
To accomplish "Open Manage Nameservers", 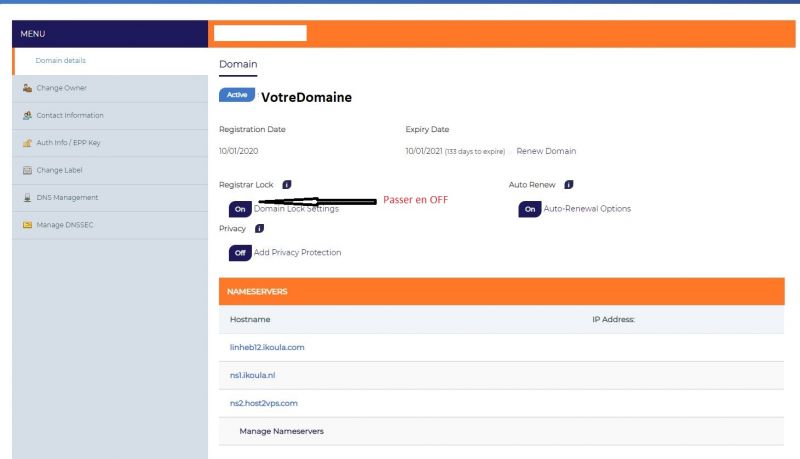I will pyautogui.click(x=281, y=431).
